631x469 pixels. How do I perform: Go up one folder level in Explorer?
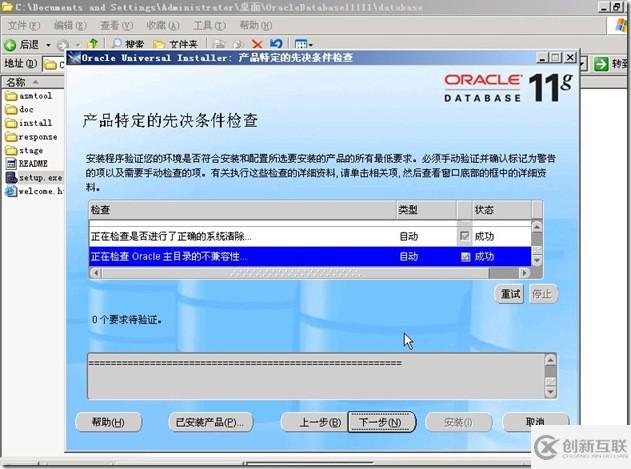93,43
